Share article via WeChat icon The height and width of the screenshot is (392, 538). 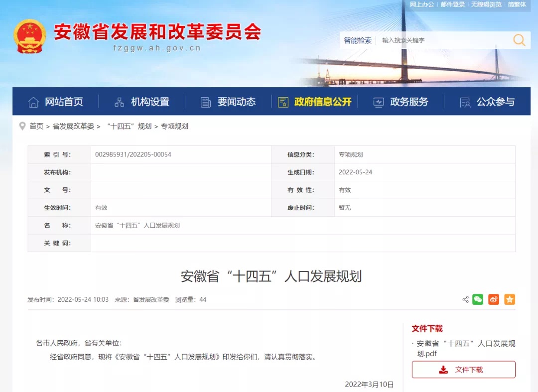click(478, 299)
